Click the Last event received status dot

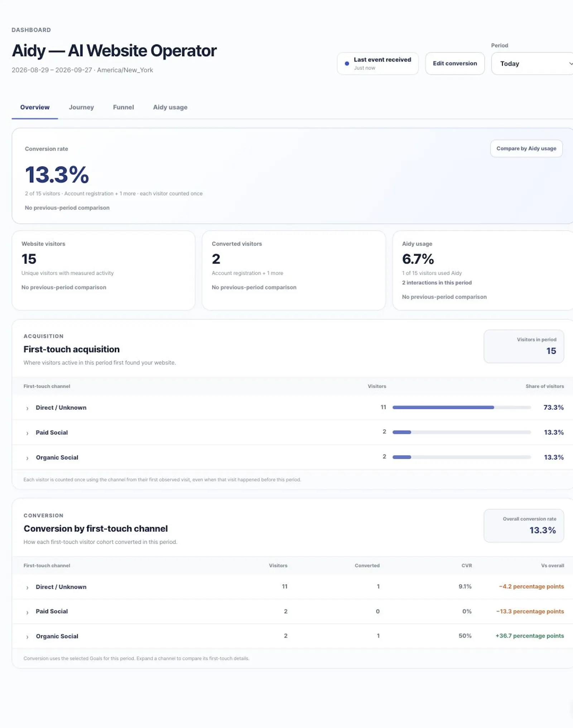pos(347,64)
